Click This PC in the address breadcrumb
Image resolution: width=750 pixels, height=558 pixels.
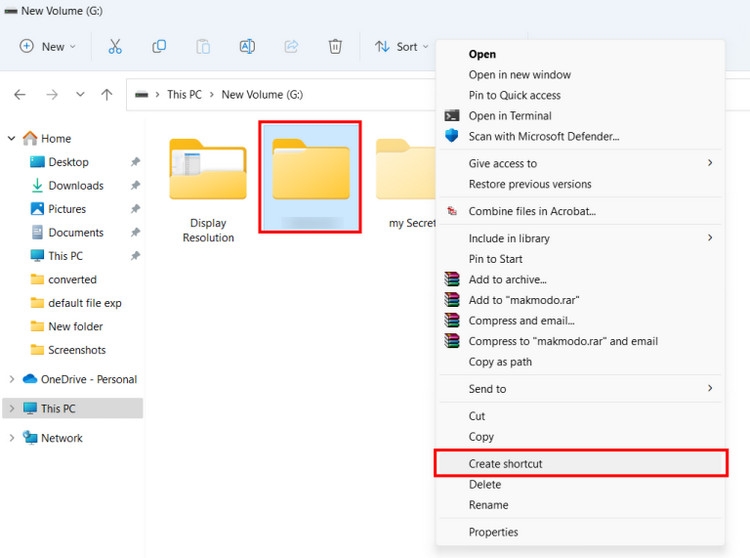[x=184, y=95]
